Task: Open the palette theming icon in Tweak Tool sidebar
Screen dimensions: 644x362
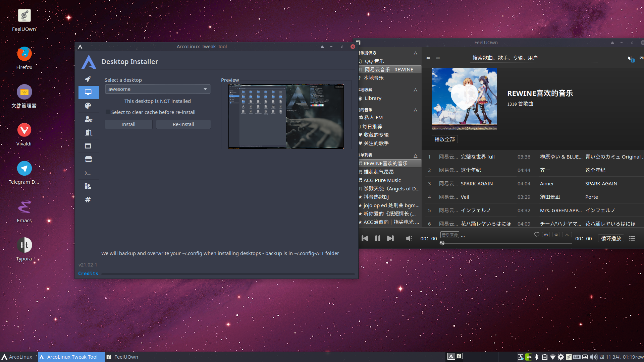Action: (x=88, y=106)
